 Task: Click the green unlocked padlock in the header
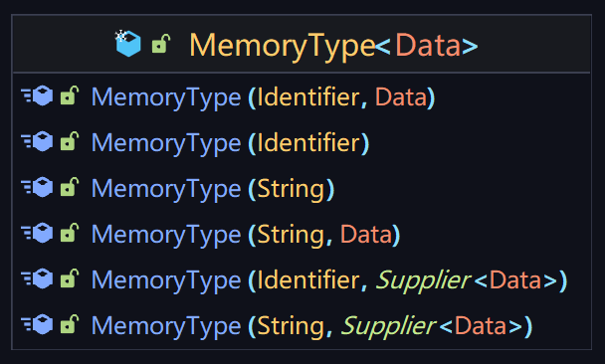click(x=161, y=44)
